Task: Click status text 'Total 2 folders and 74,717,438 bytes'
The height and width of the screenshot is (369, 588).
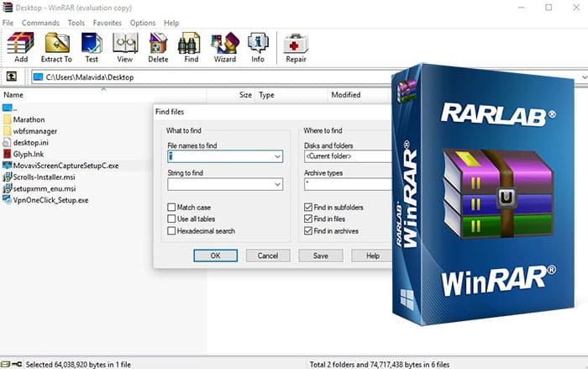Action: (380, 365)
